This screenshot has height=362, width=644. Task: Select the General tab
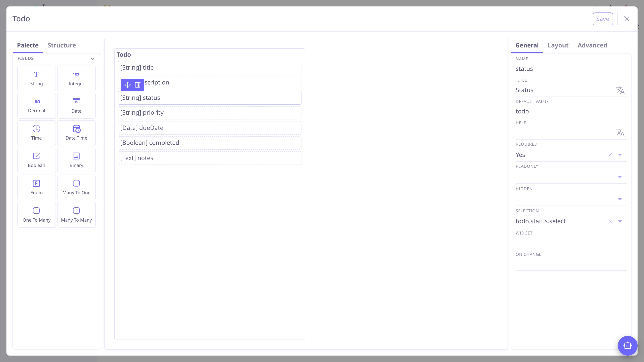coord(527,45)
